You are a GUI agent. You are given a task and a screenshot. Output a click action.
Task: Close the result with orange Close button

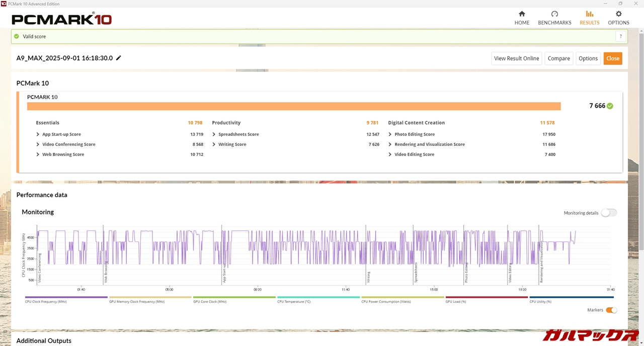coord(613,58)
